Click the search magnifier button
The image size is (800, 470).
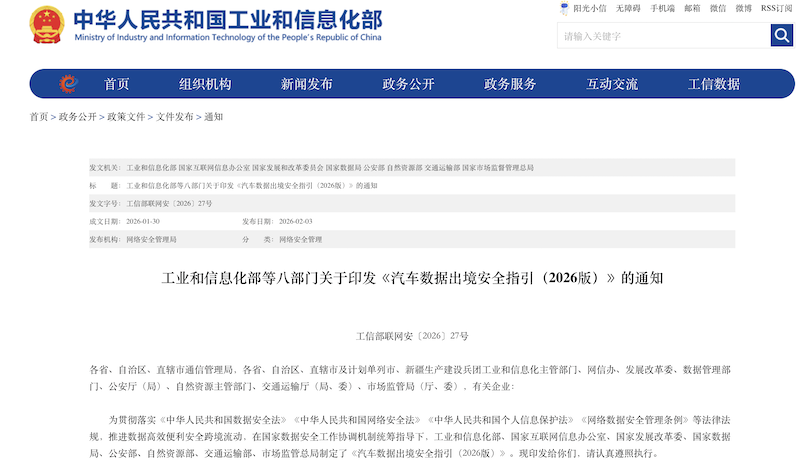point(781,35)
